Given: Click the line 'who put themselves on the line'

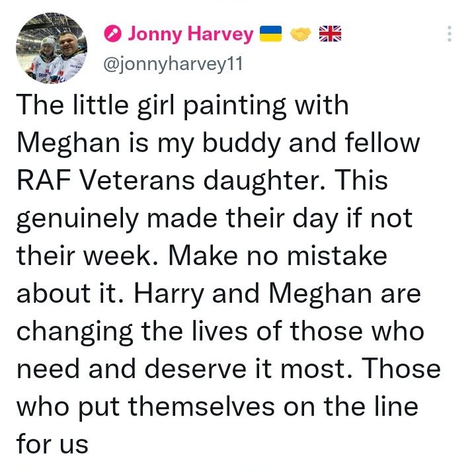Looking at the screenshot, I should (x=217, y=406).
